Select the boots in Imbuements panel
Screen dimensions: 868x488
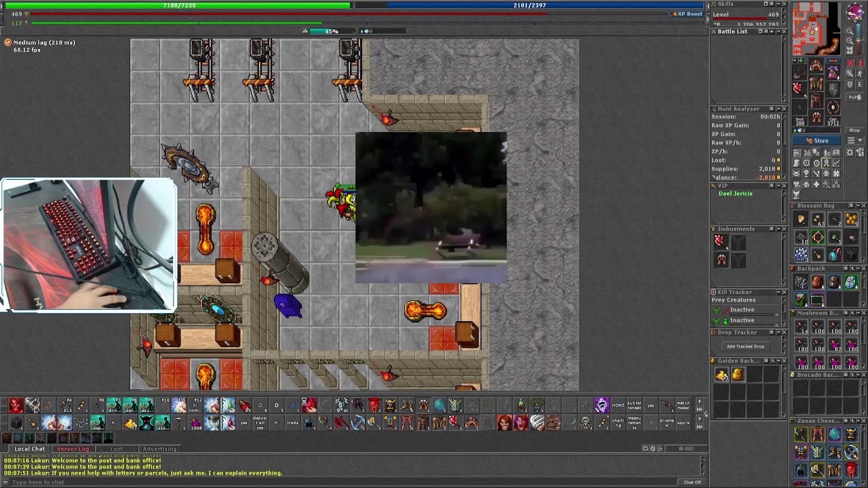[721, 259]
